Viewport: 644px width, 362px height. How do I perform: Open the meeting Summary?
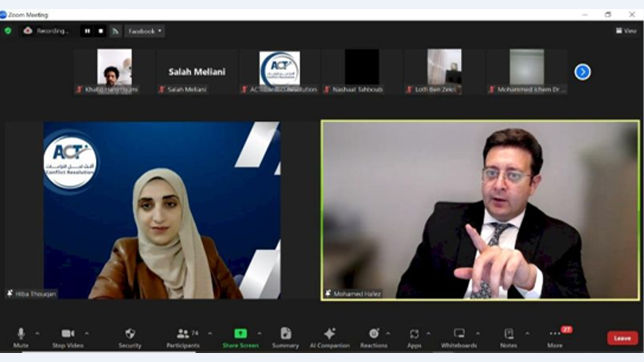pyautogui.click(x=286, y=337)
